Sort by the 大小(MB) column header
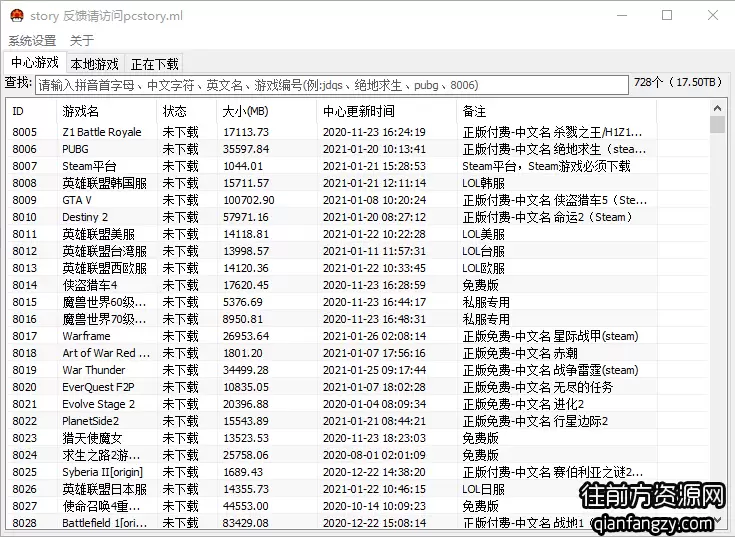This screenshot has height=537, width=735. tap(267, 111)
